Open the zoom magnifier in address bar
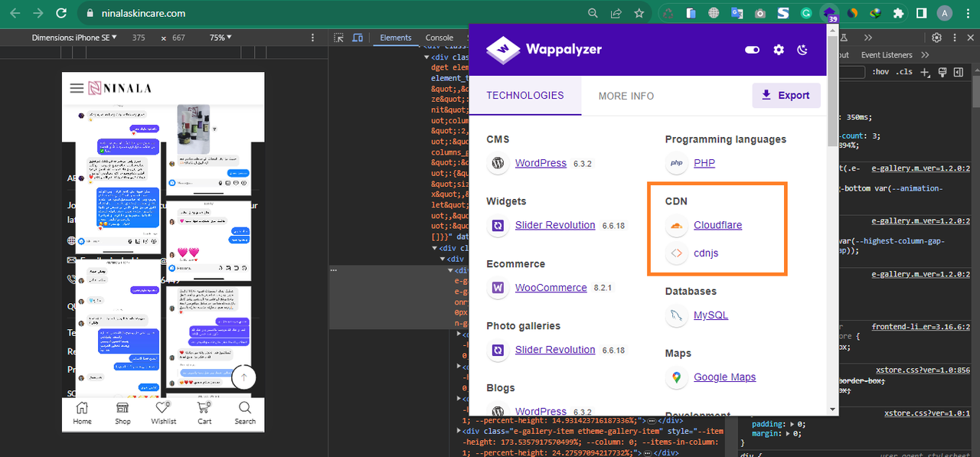This screenshot has width=980, height=457. pos(593,13)
